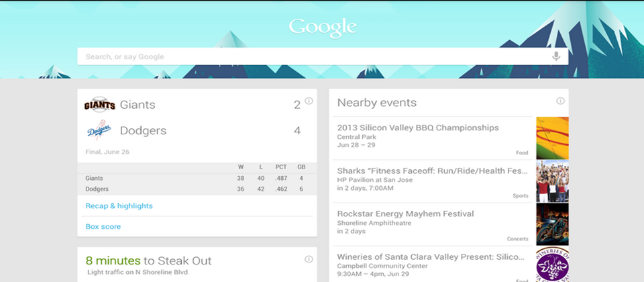Image resolution: width=644 pixels, height=282 pixels.
Task: Click the Sharks Fitness Faceoff thumbnail
Action: click(x=552, y=181)
